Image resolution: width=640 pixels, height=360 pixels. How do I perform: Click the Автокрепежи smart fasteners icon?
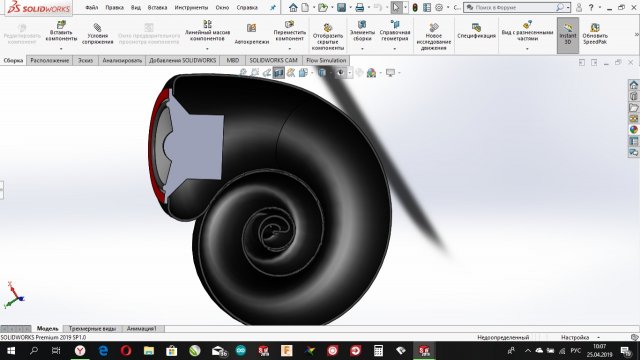[251, 28]
